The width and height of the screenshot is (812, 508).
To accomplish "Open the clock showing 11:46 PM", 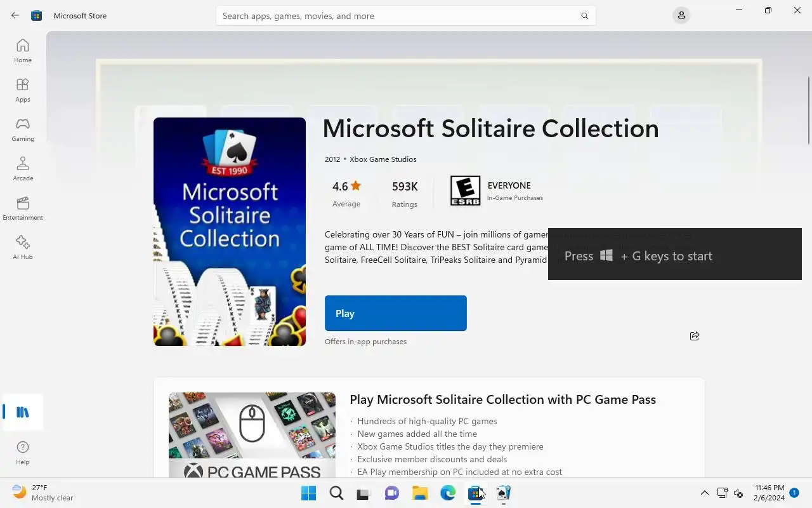I will 769,493.
